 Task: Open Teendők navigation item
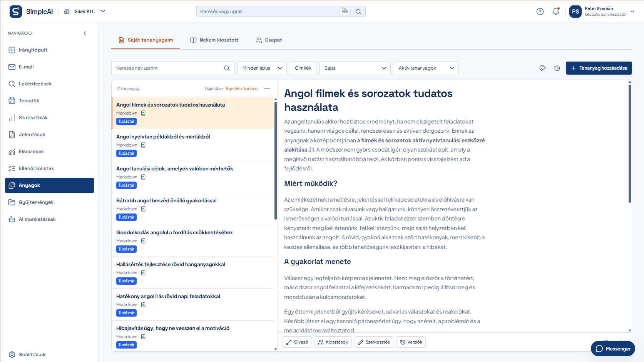(x=49, y=101)
